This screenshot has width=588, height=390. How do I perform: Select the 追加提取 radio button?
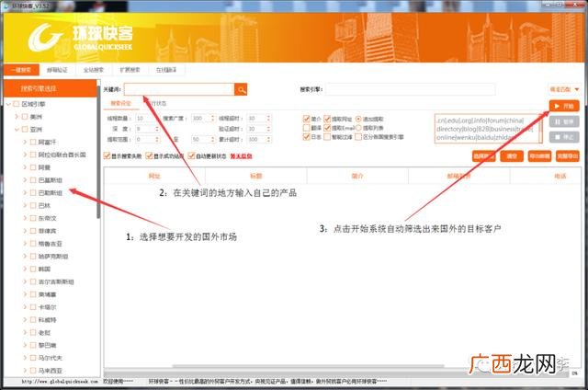pos(358,119)
